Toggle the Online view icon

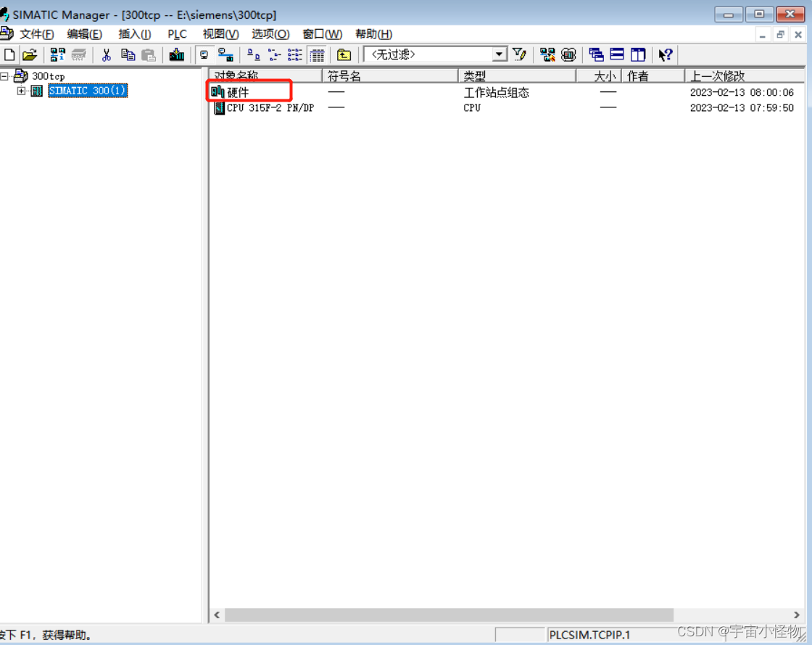[204, 54]
